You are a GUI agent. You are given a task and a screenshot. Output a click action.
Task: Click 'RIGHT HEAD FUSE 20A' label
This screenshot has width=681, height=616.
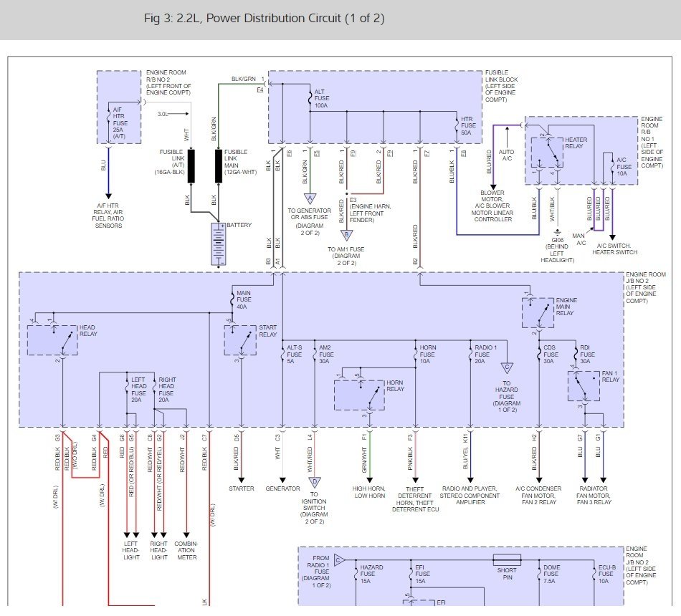[x=167, y=390]
